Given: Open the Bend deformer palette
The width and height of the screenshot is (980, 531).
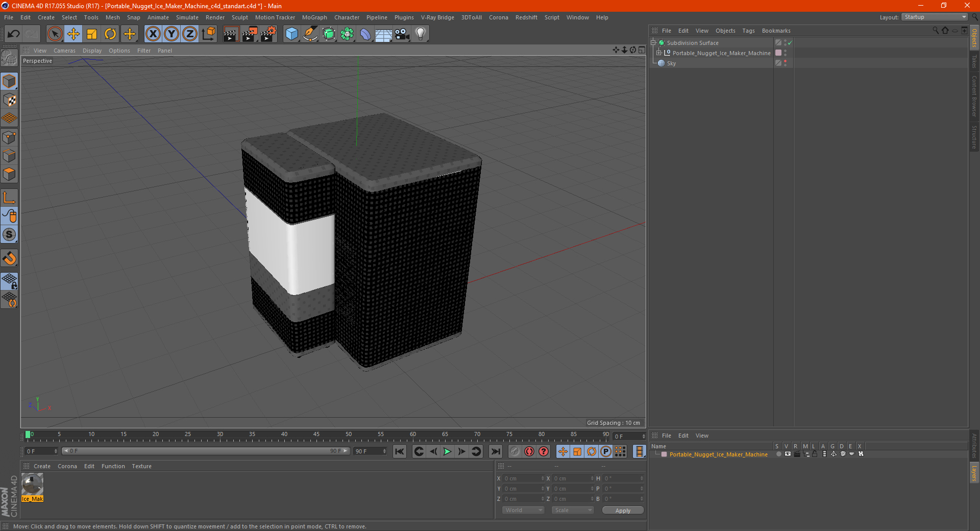Looking at the screenshot, I should (365, 34).
